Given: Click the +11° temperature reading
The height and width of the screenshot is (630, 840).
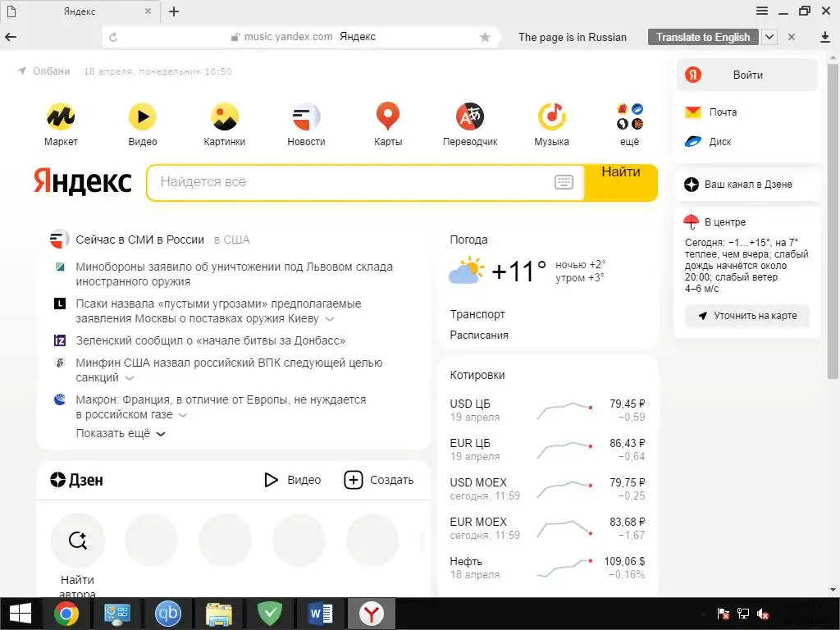Looking at the screenshot, I should tap(518, 271).
